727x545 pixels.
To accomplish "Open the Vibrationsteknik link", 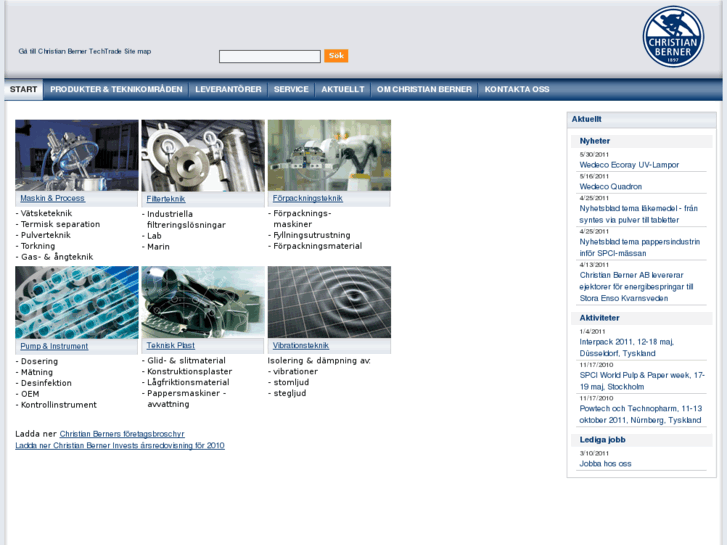I will (x=300, y=345).
